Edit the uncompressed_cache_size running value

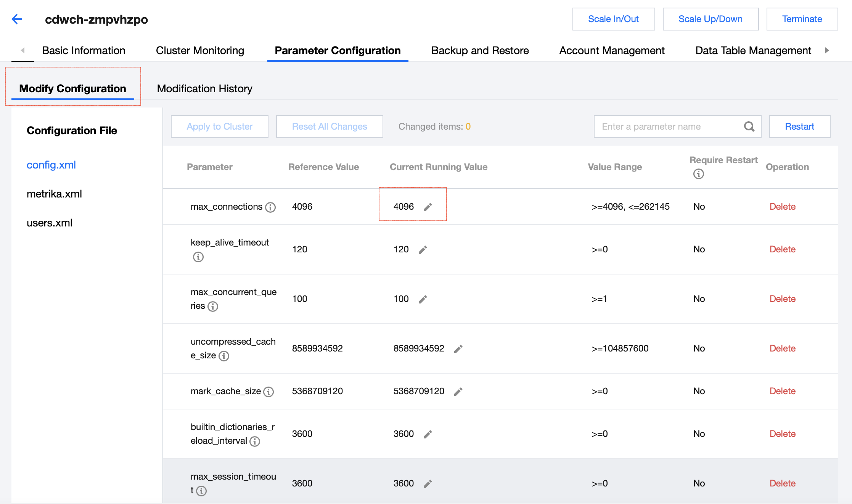point(458,349)
